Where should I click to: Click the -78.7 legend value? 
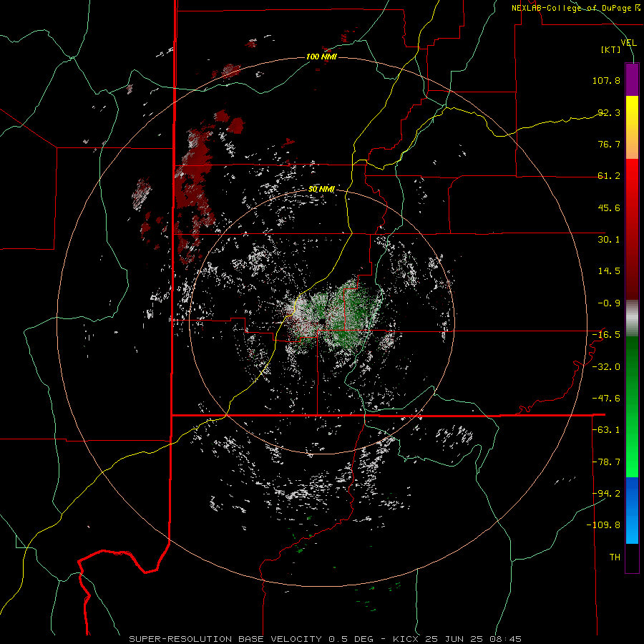pos(606,462)
